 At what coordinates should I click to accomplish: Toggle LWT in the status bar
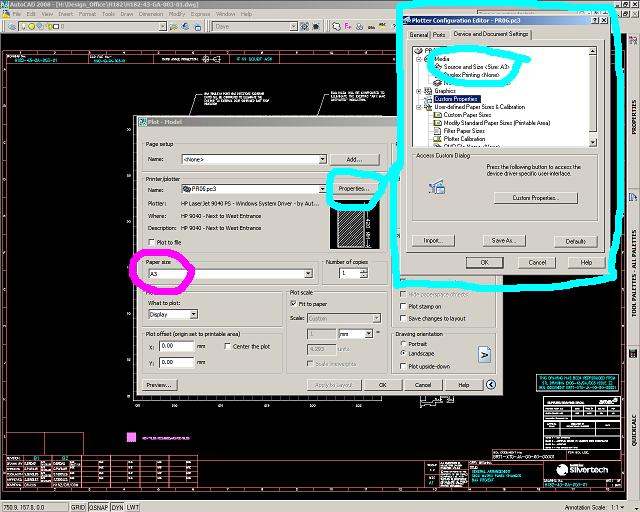coord(133,507)
